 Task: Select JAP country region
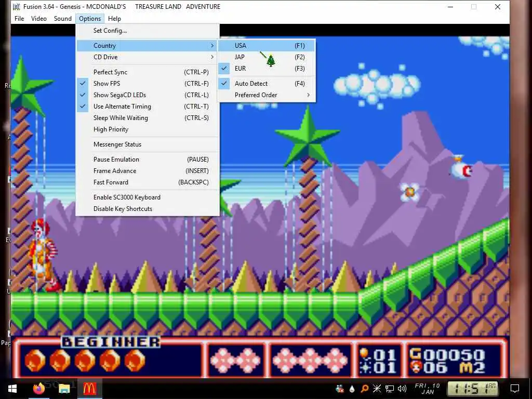pyautogui.click(x=267, y=57)
